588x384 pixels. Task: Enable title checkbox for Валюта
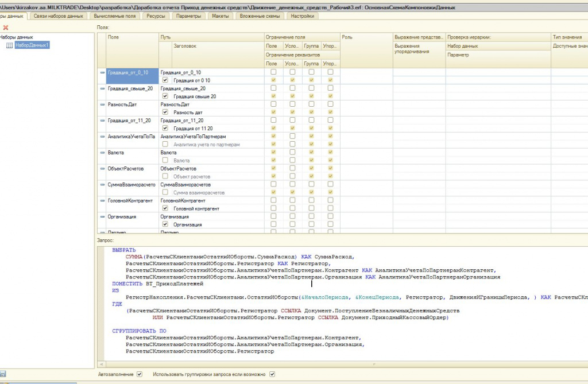point(165,161)
